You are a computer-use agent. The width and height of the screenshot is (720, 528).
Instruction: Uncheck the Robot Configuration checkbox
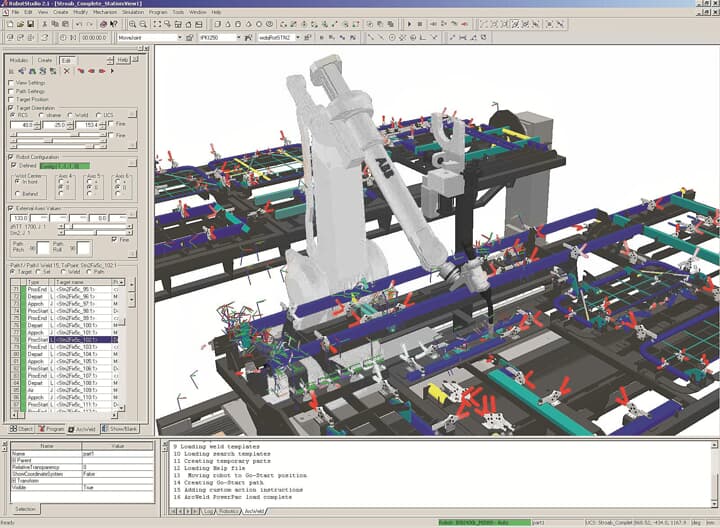tap(11, 157)
